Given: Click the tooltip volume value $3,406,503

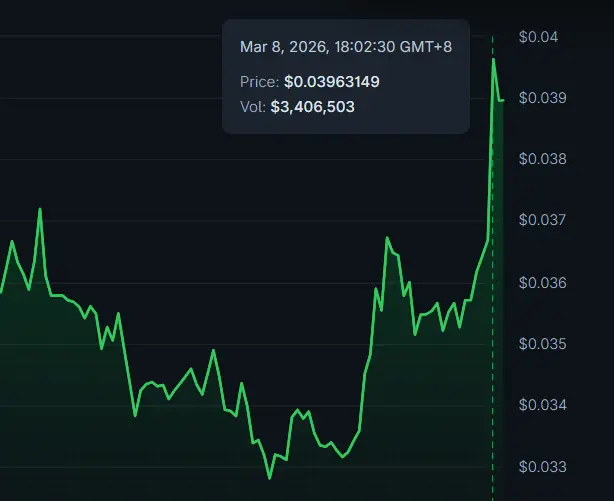Looking at the screenshot, I should coord(312,107).
